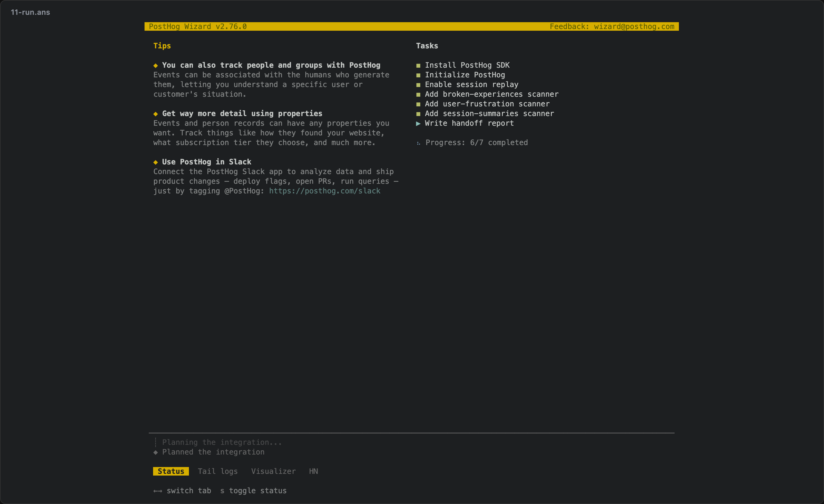The image size is (824, 504).
Task: Click the completed square beside Initialize PostHog
Action: (x=418, y=75)
